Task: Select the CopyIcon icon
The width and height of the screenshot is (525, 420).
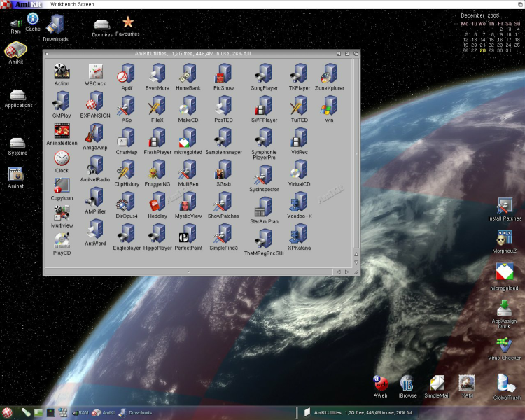Action: pyautogui.click(x=62, y=185)
